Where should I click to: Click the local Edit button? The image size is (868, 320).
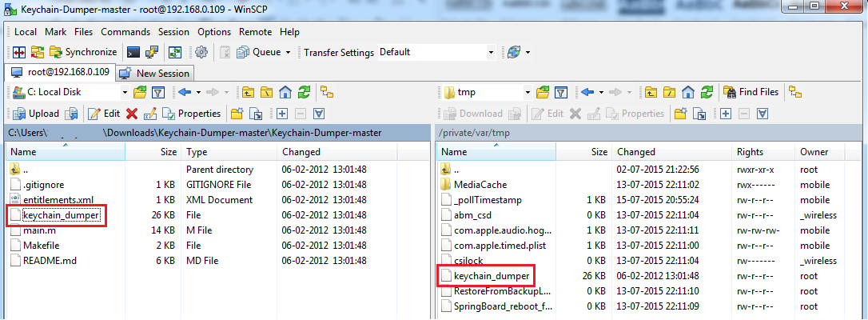104,114
